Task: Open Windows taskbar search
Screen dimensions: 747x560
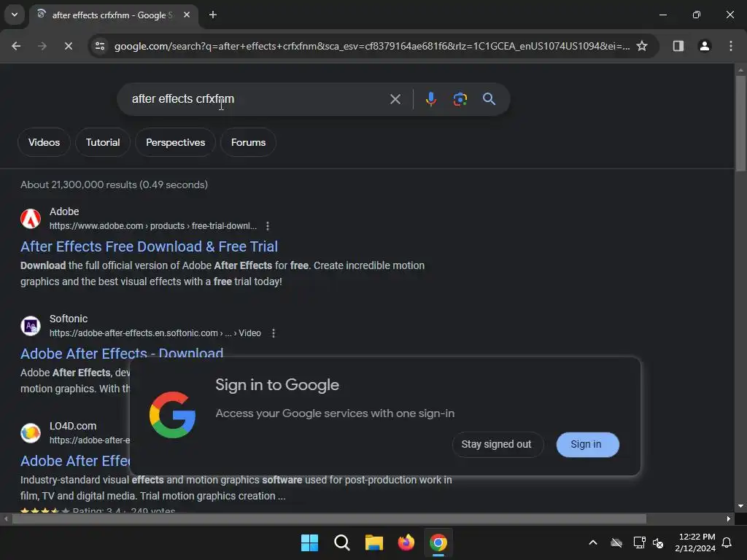Action: [x=341, y=542]
